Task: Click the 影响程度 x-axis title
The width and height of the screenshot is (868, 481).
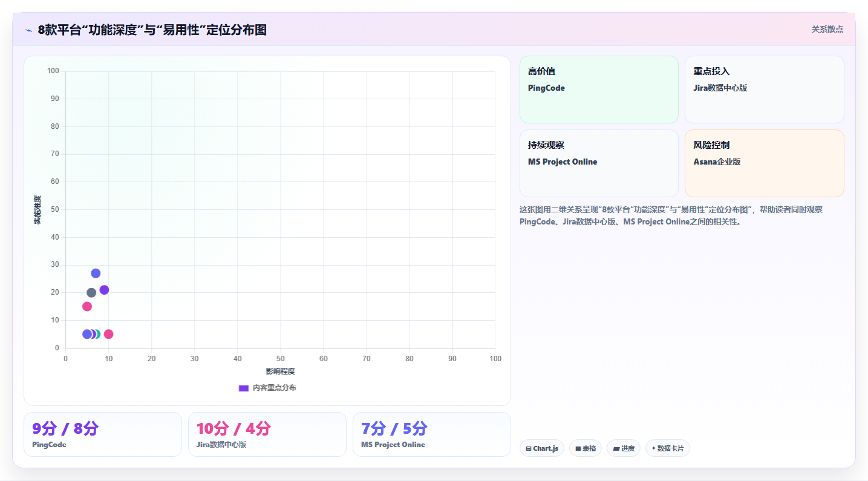Action: [281, 371]
